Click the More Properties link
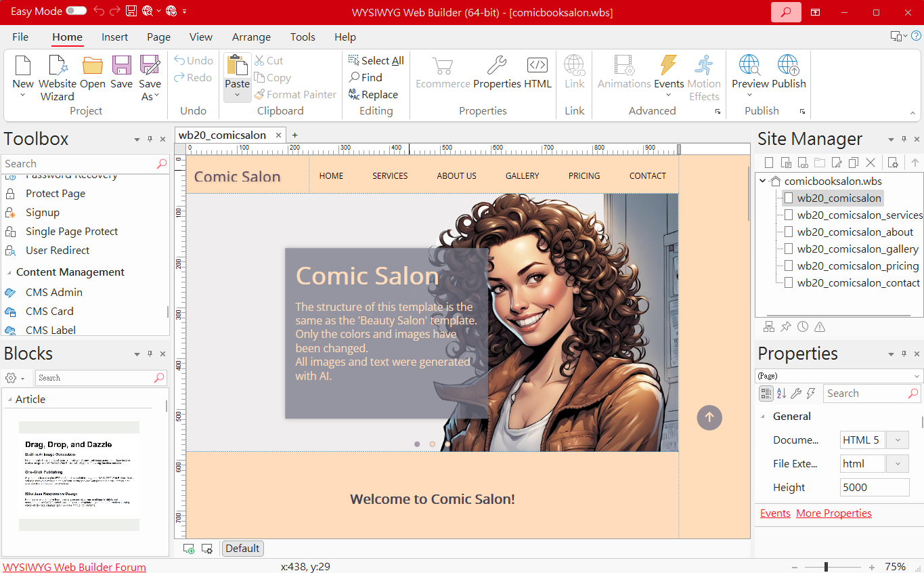Image resolution: width=924 pixels, height=573 pixels. 833,513
